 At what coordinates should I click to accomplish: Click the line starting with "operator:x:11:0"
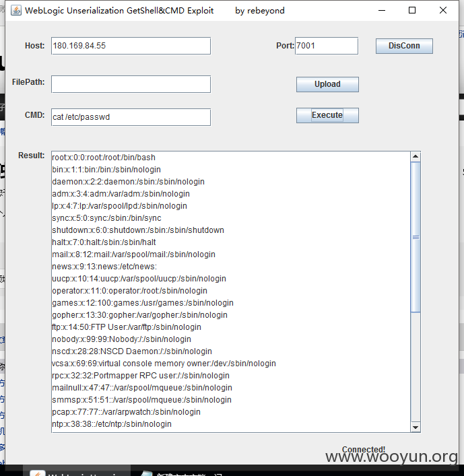pos(130,291)
